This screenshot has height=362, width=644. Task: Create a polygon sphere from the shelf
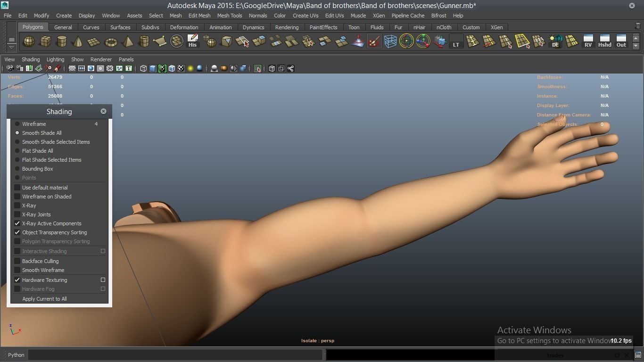29,41
